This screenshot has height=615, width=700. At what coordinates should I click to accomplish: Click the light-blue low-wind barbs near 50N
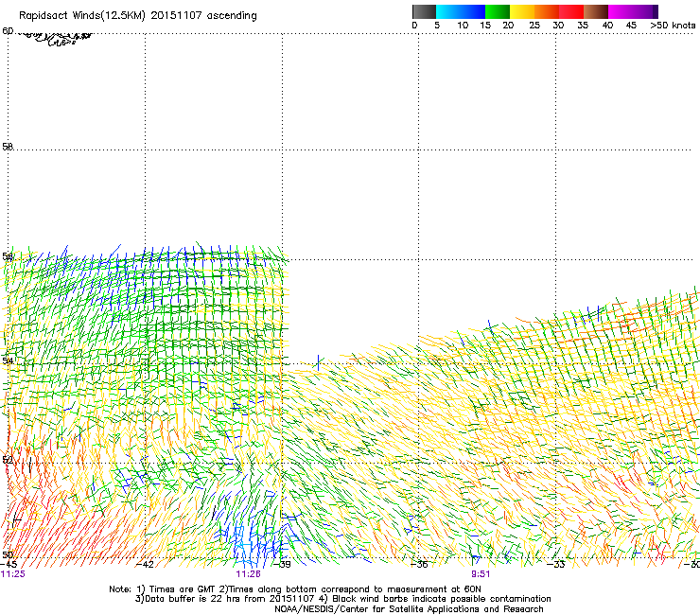pyautogui.click(x=248, y=546)
